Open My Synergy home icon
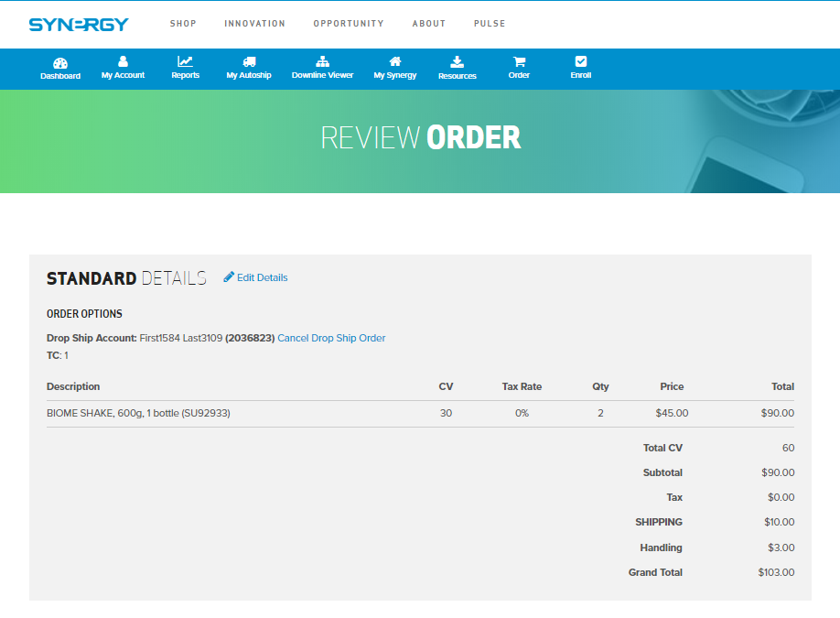The height and width of the screenshot is (618, 840). click(394, 61)
